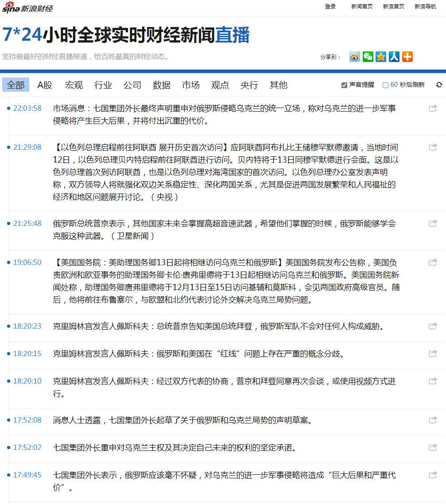This screenshot has height=504, width=446.
Task: Open the 市场 tab
Action: (x=191, y=85)
